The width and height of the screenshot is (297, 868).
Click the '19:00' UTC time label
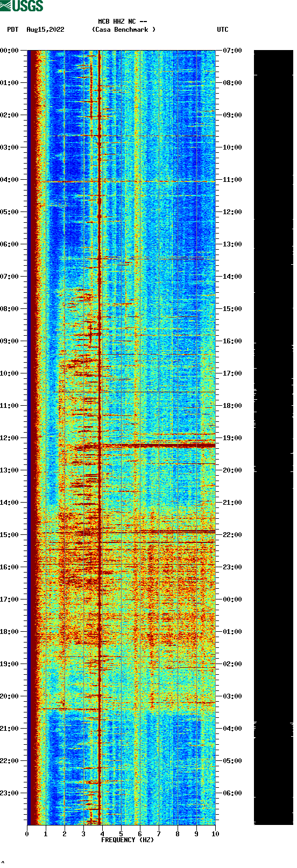pos(232,438)
